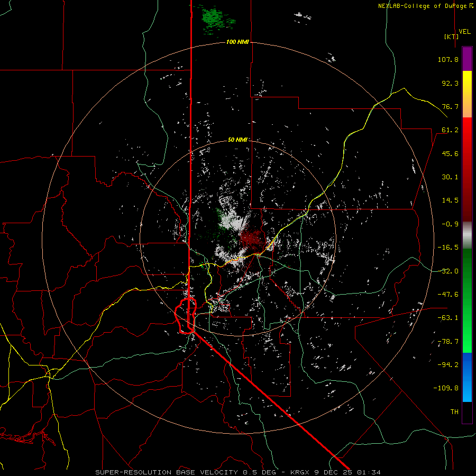Click the thick red polygon outline near the 50 NMI ring
The width and height of the screenshot is (476, 476).
click(186, 316)
